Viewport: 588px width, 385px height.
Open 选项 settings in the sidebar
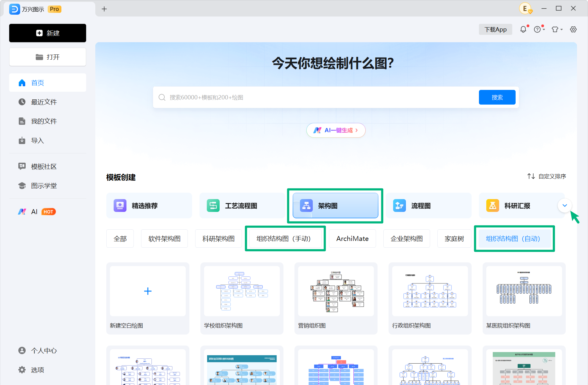pyautogui.click(x=48, y=370)
